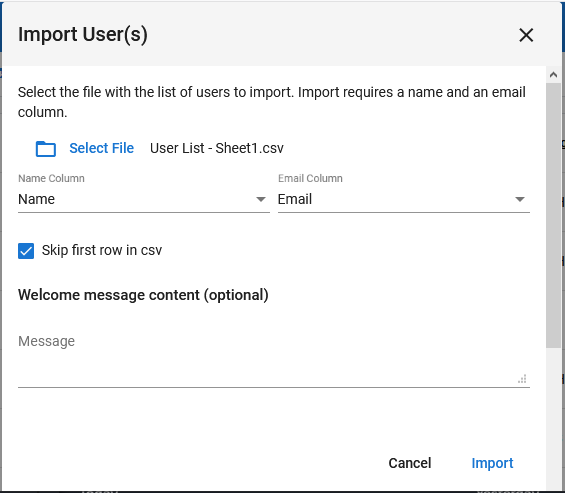
Task: Click the Import button
Action: click(x=492, y=463)
